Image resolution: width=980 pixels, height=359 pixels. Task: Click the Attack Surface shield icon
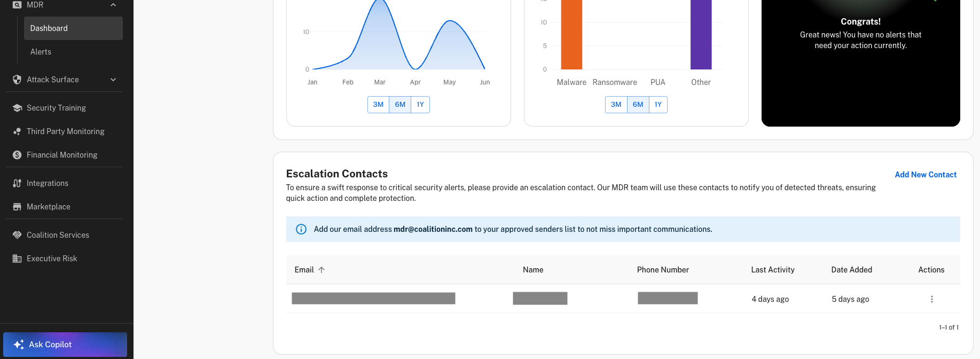(17, 80)
